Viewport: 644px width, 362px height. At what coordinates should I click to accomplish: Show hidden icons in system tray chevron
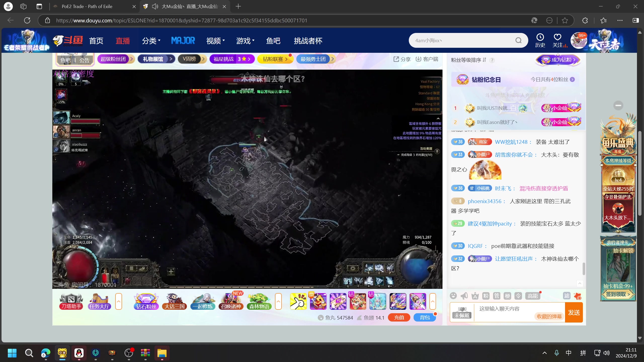[544, 353]
